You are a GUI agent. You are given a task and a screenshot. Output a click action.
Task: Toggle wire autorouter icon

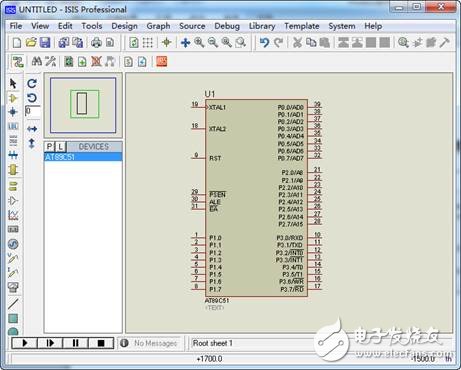(x=17, y=62)
